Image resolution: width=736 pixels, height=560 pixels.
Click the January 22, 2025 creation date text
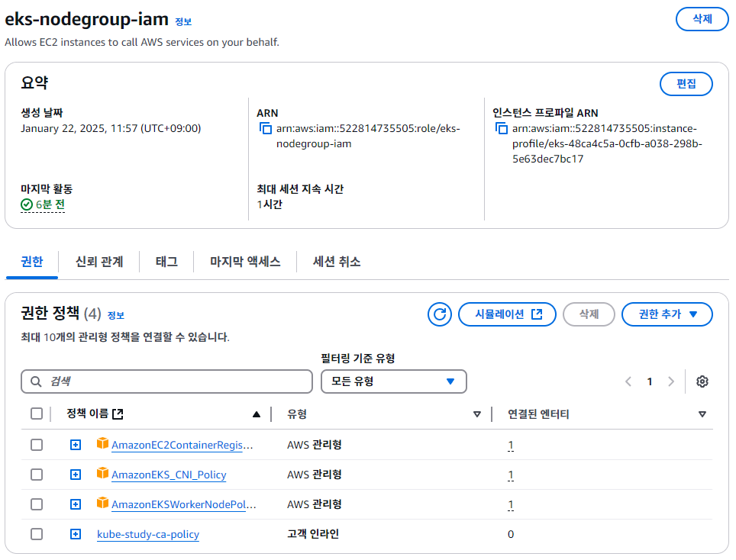111,128
